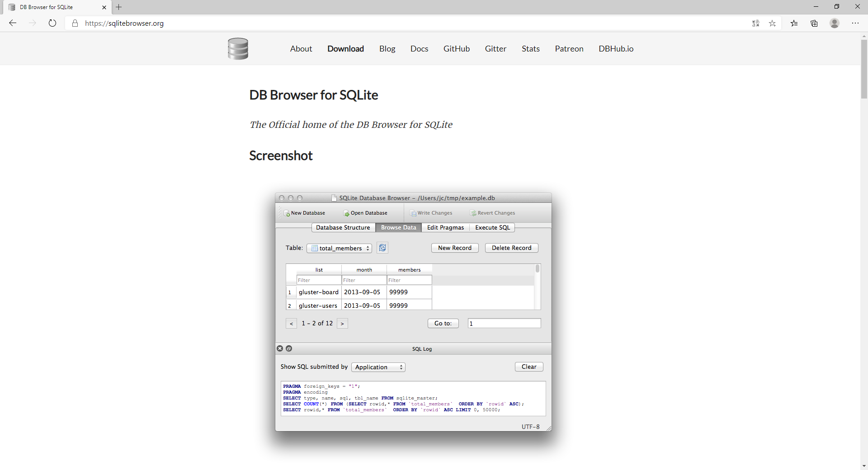Expand the Application SQL source dropdown
868x470 pixels.
[x=378, y=367]
